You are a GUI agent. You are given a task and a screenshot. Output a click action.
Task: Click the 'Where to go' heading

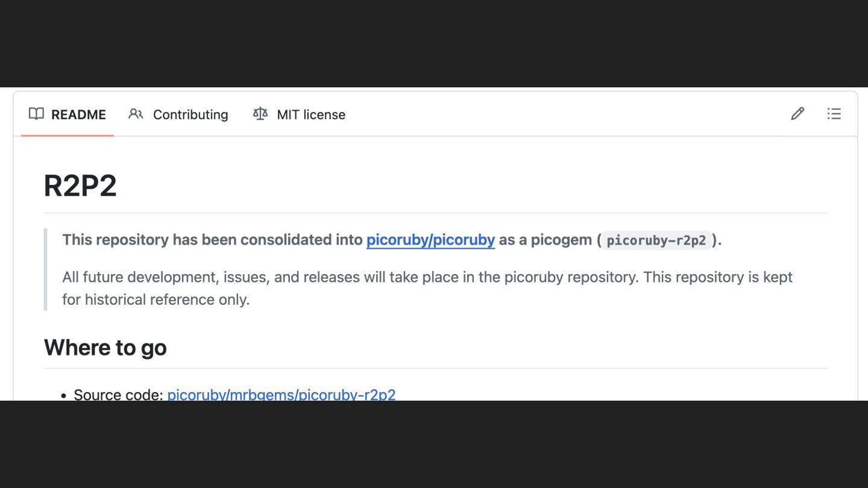(x=105, y=348)
